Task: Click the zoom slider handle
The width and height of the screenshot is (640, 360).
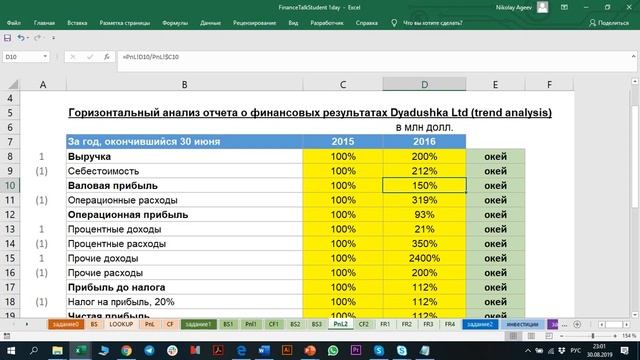Action: 593,336
